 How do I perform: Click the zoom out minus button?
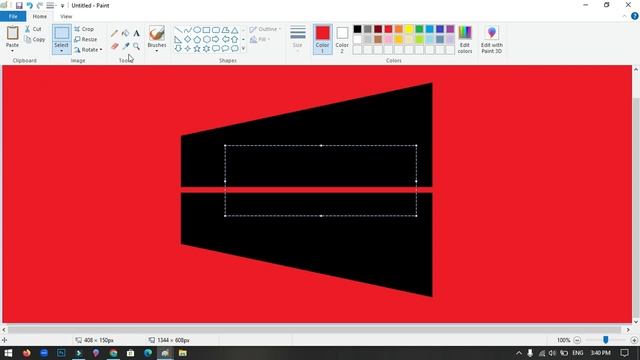point(577,340)
